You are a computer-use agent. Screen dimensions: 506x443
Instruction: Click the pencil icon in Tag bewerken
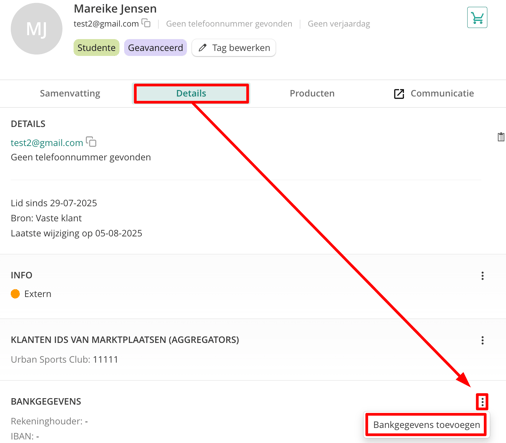(202, 48)
